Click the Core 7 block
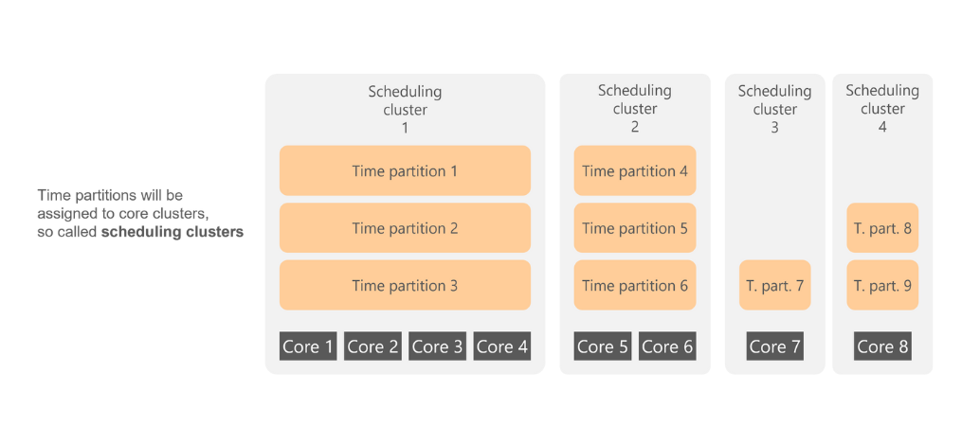 (x=775, y=346)
